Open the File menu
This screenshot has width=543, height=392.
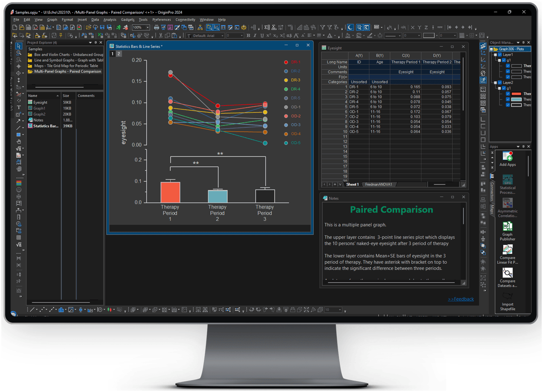pyautogui.click(x=16, y=20)
